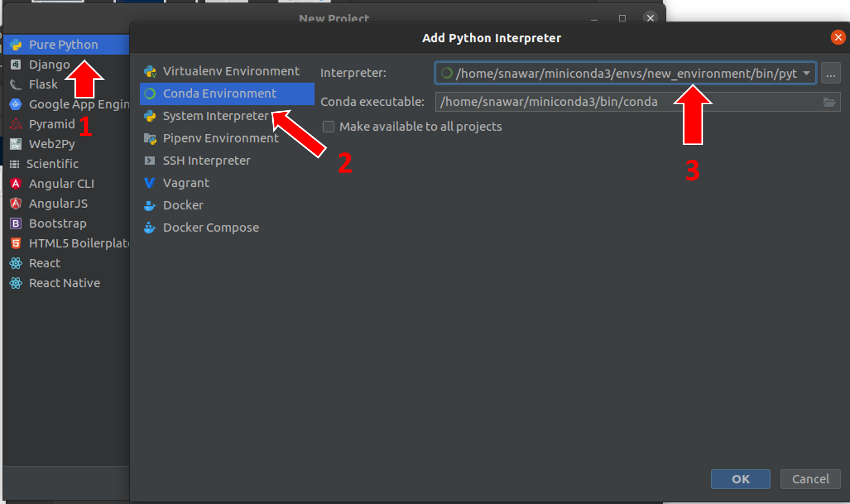
Task: Click the Interpreter path text
Action: [626, 74]
